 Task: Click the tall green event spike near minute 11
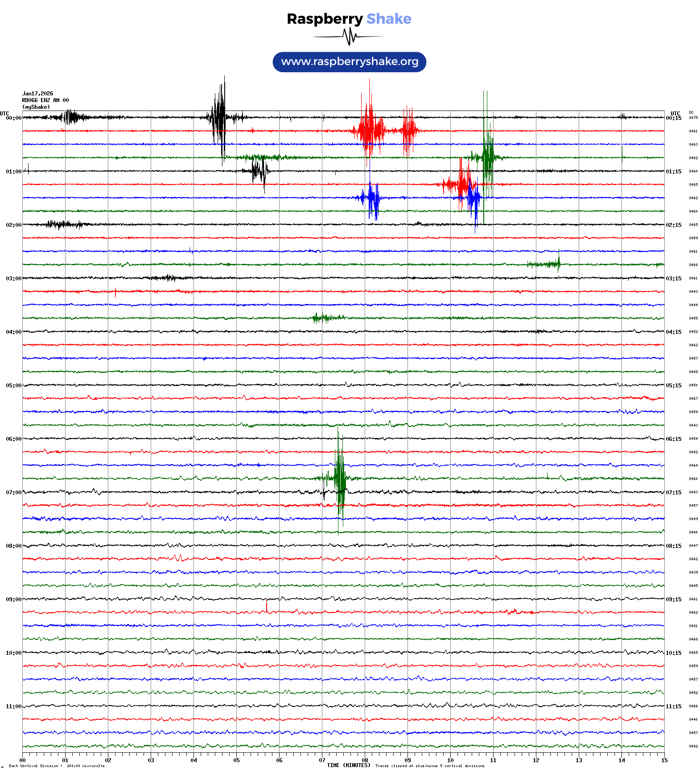click(x=487, y=156)
